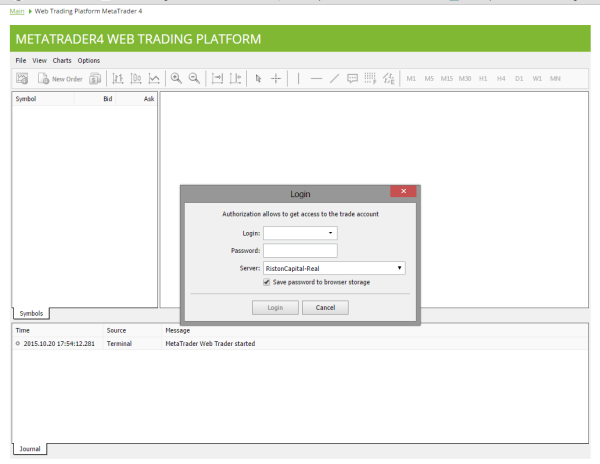Open the File menu
The height and width of the screenshot is (464, 600).
(x=21, y=60)
